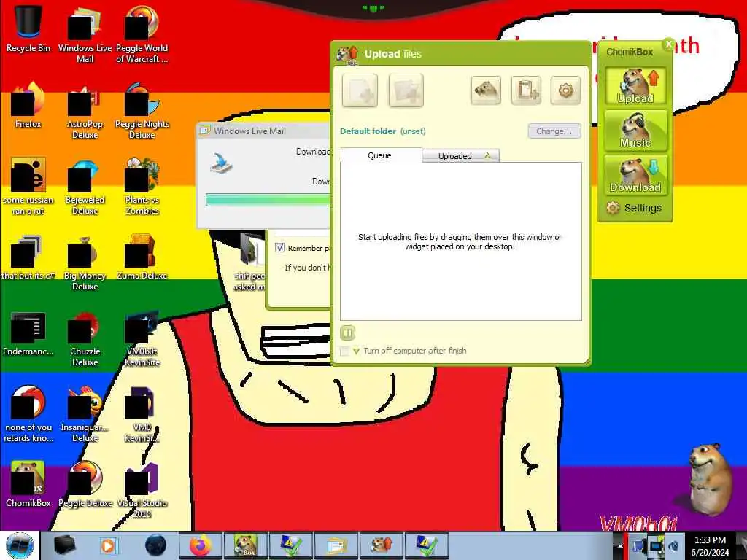Select the Firefox desktop shortcut

pyautogui.click(x=28, y=105)
